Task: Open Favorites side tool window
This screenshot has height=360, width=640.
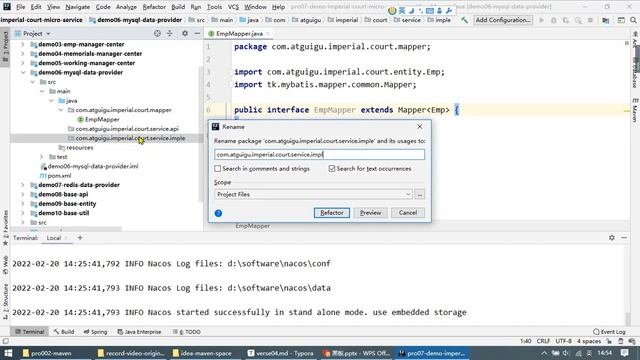Action: coord(6,228)
